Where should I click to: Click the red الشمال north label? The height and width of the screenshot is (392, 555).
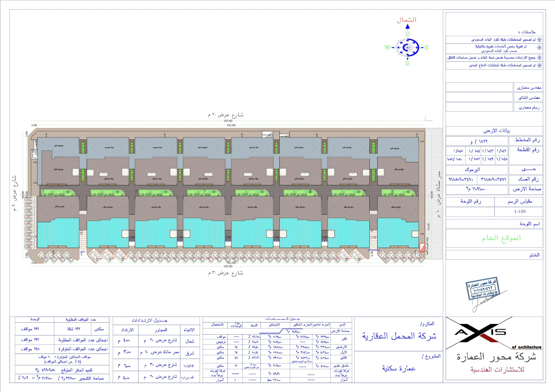point(406,20)
